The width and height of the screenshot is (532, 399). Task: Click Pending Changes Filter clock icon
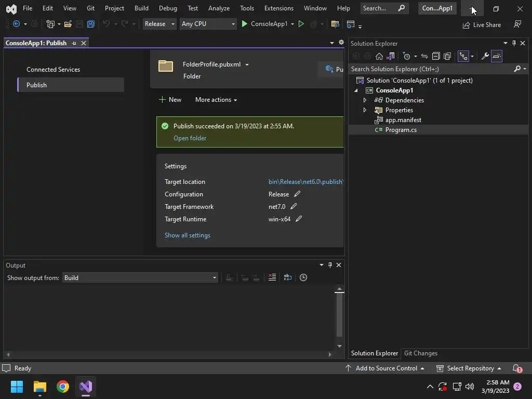[406, 56]
